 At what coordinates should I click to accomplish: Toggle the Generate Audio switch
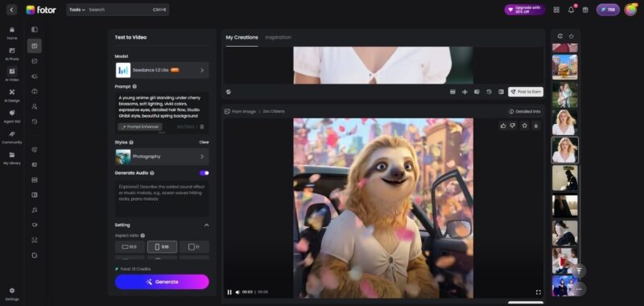[x=204, y=173]
